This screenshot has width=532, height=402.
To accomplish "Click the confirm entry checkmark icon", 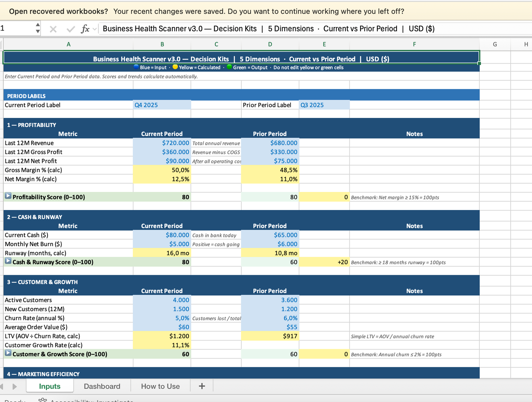I will [70, 29].
